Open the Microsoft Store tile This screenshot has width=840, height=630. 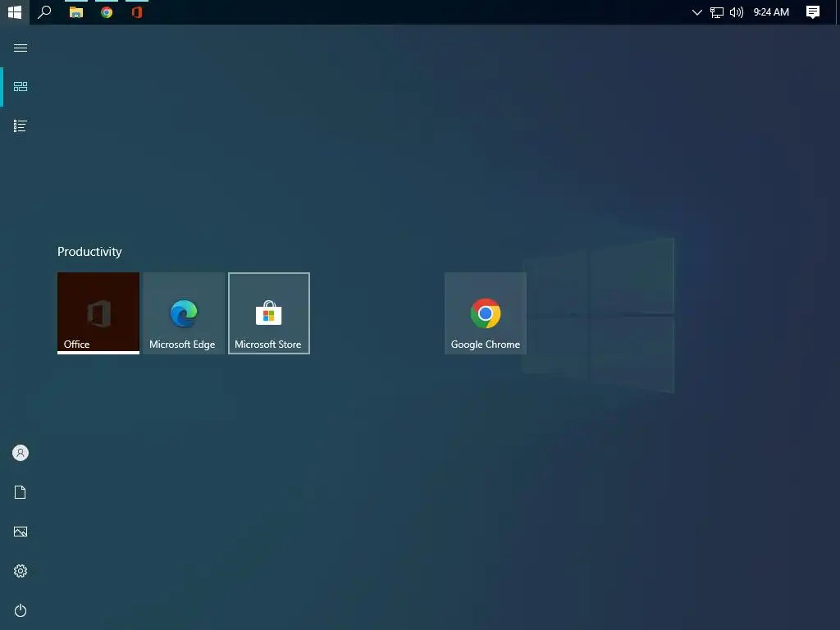coord(269,313)
